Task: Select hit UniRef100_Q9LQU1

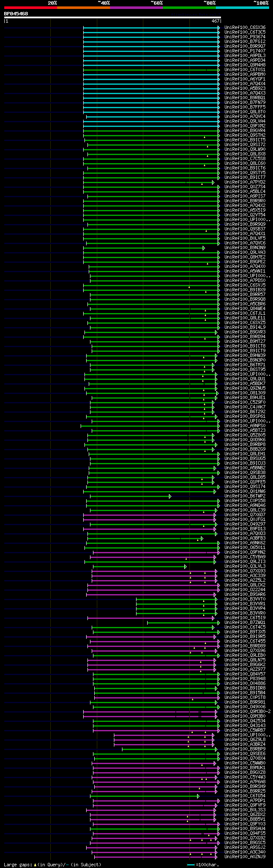Action: (x=245, y=379)
